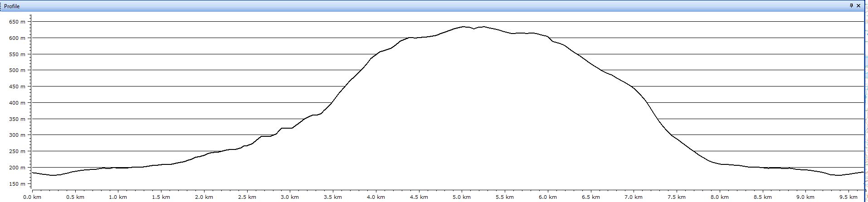
Task: Click the profile line at 1.0 km distance
Action: (x=118, y=168)
